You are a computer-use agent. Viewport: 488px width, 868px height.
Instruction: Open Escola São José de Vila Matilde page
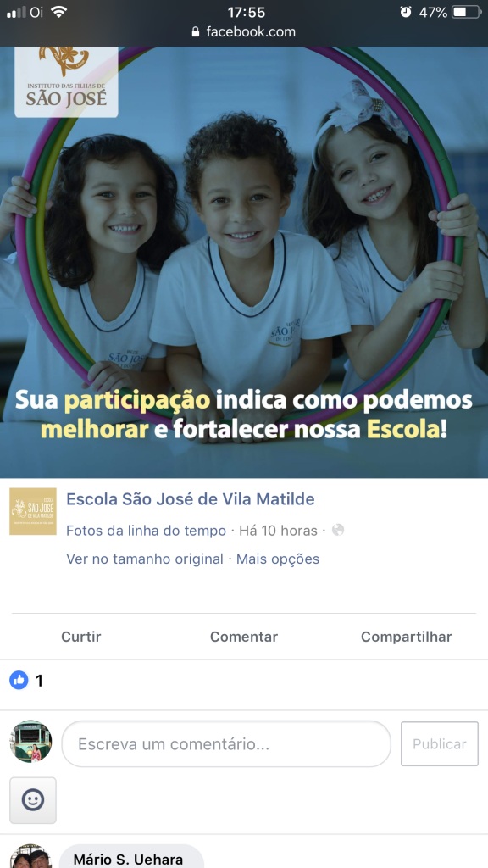pos(191,499)
